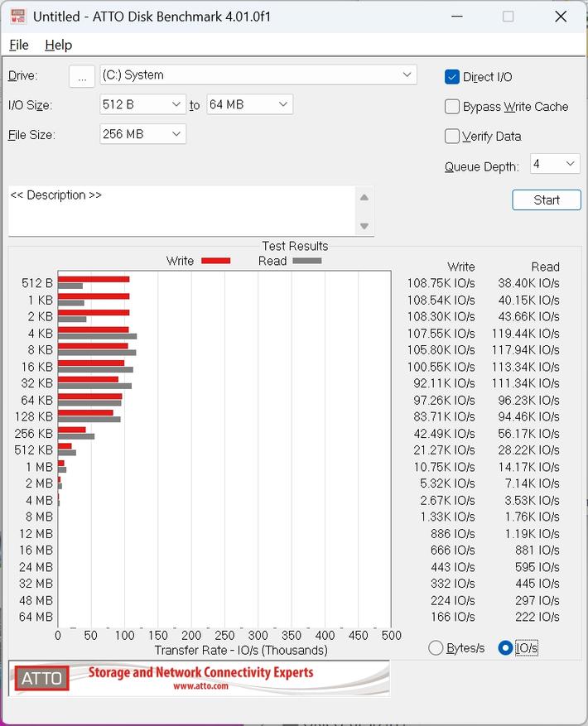Image resolution: width=588 pixels, height=726 pixels.
Task: Open the File Size dropdown 256 MB
Action: point(142,134)
